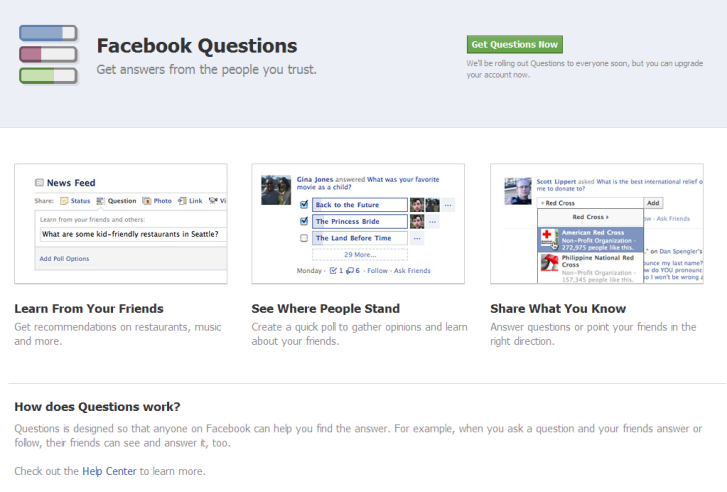Check The Land Before Time checkbox
Screen dimensions: 727x492
coord(304,239)
